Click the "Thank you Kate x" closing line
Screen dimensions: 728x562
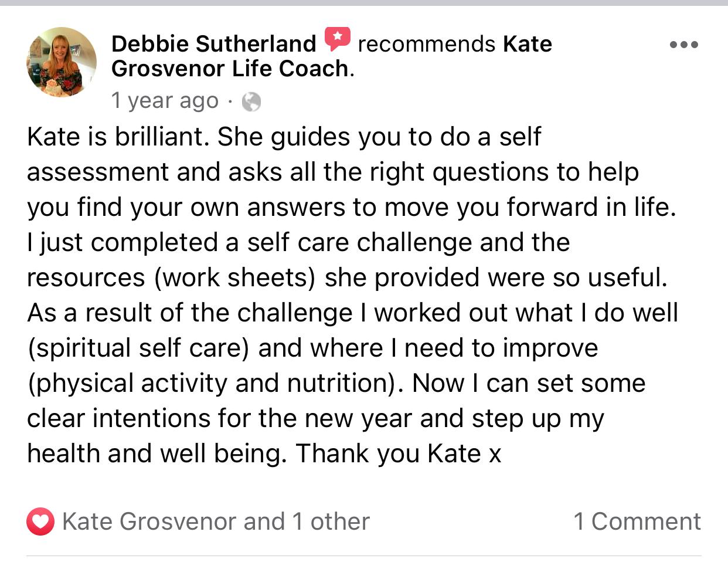tap(399, 453)
